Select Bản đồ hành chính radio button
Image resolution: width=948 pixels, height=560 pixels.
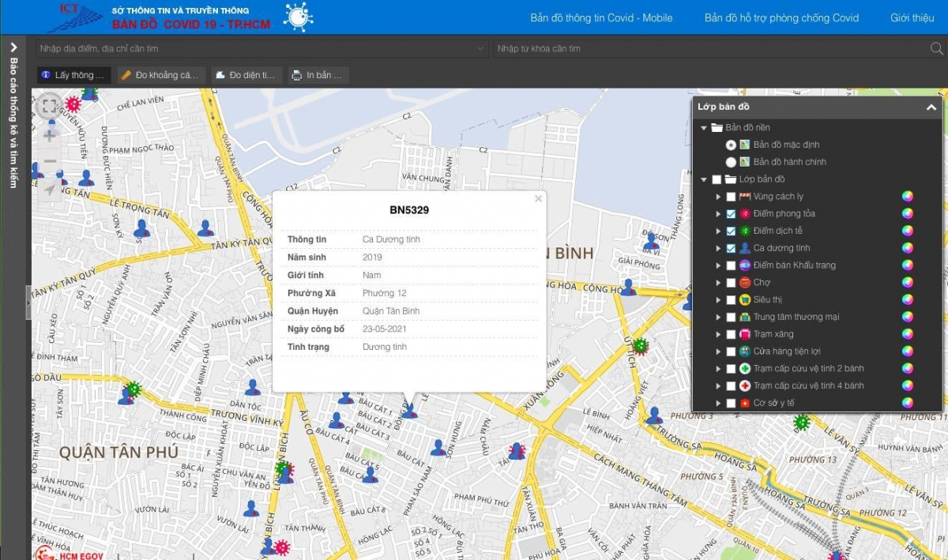(731, 162)
